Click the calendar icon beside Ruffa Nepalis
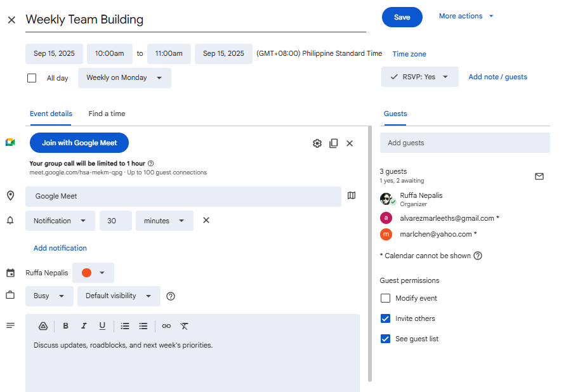Screen dimensions: 566x392 tap(10, 273)
